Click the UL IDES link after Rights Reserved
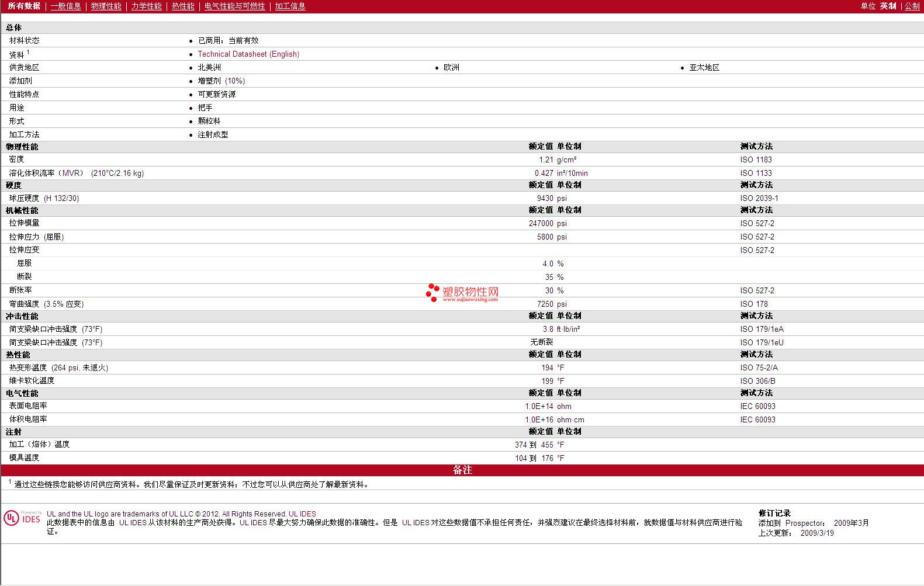 pos(302,514)
